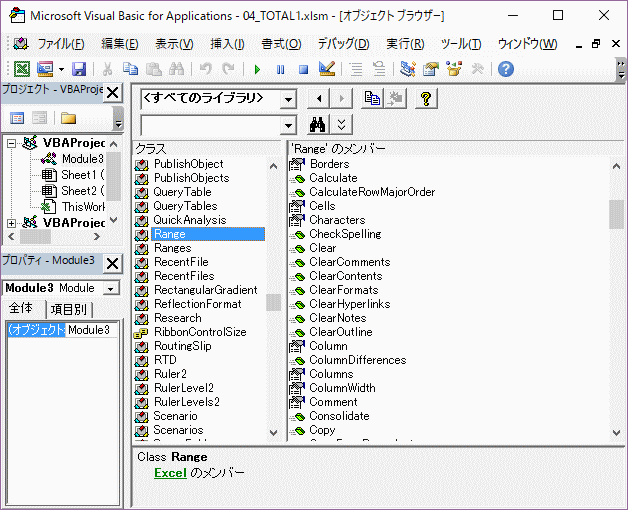Click the Undo arrow icon
The width and height of the screenshot is (628, 510).
tap(206, 69)
